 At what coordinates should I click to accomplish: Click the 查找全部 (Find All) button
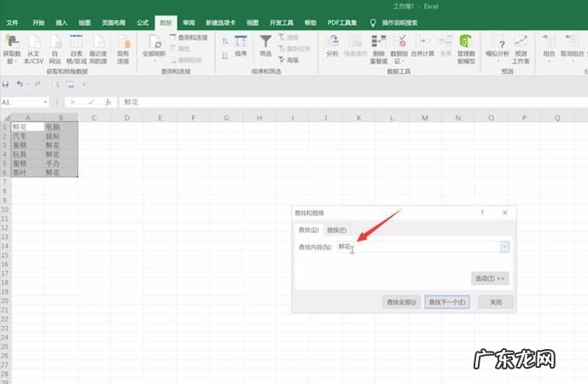click(x=402, y=302)
